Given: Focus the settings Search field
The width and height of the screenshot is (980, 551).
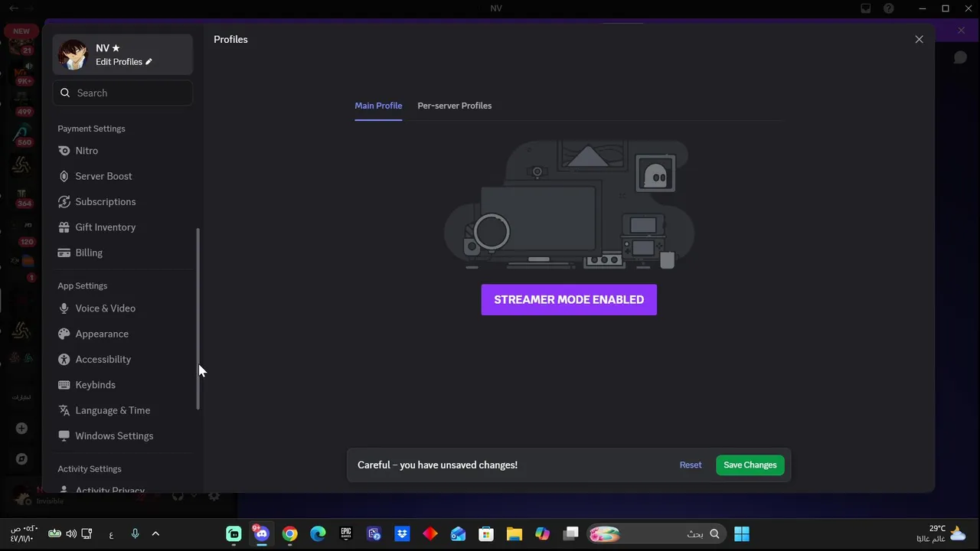Looking at the screenshot, I should (122, 93).
